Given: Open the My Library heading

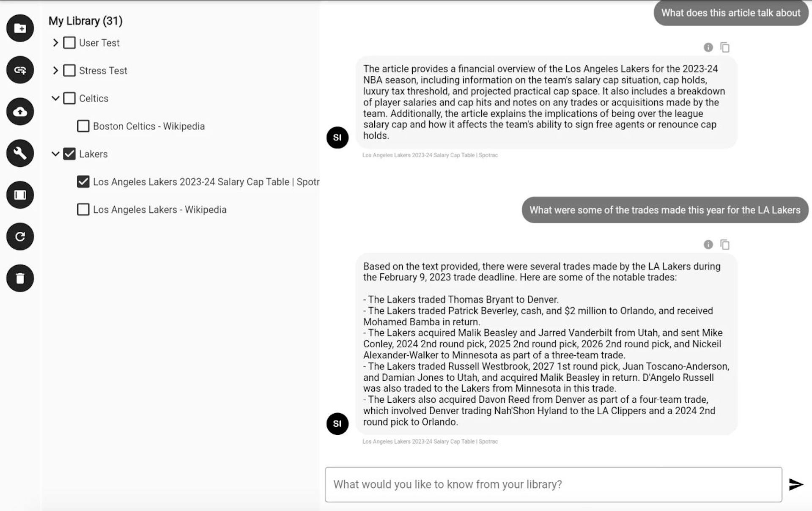Looking at the screenshot, I should (85, 21).
